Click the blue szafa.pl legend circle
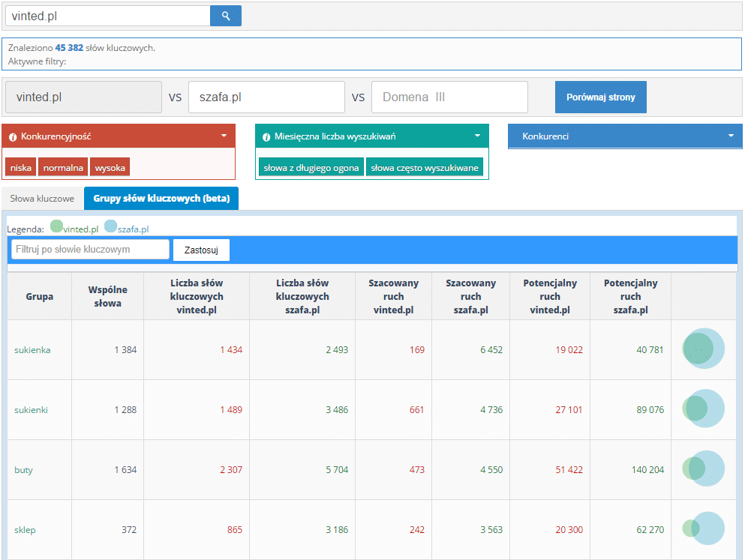 (x=111, y=226)
